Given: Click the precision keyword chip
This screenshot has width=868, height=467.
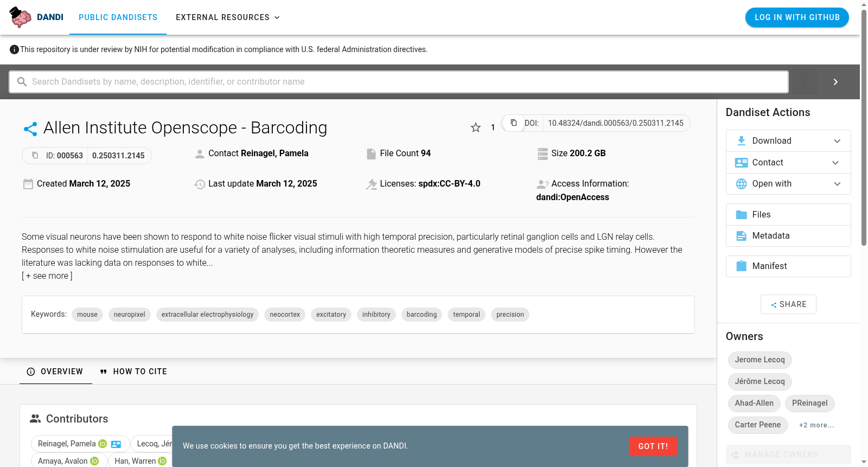Looking at the screenshot, I should click(510, 315).
